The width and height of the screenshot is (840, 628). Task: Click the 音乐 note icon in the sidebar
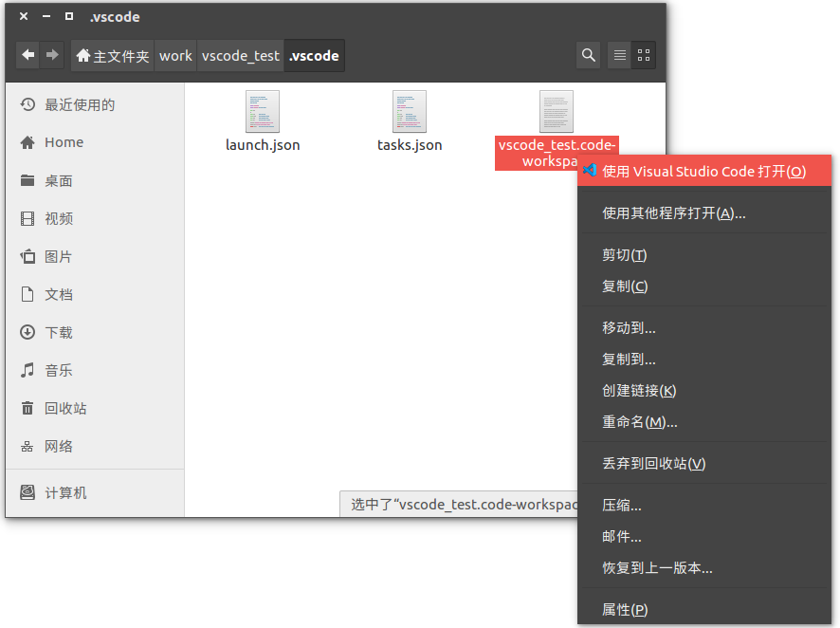27,370
